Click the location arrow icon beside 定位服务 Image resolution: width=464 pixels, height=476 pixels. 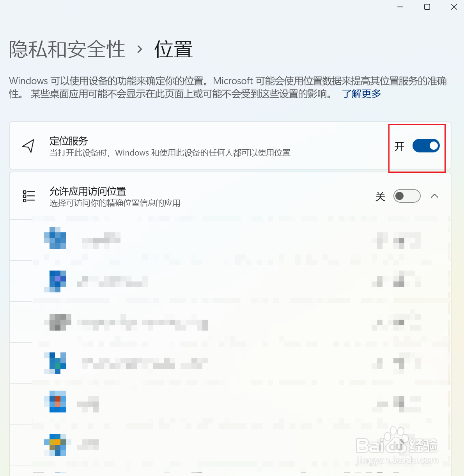(28, 146)
